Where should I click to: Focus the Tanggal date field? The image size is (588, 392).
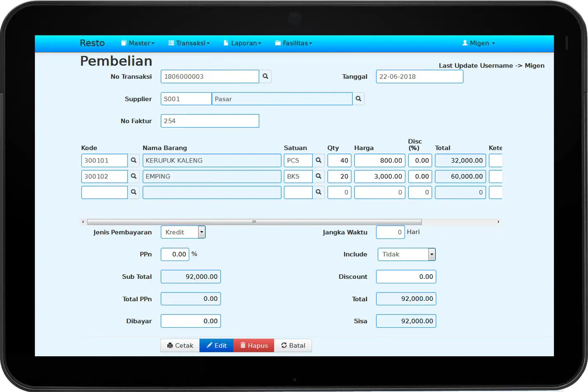tap(420, 76)
